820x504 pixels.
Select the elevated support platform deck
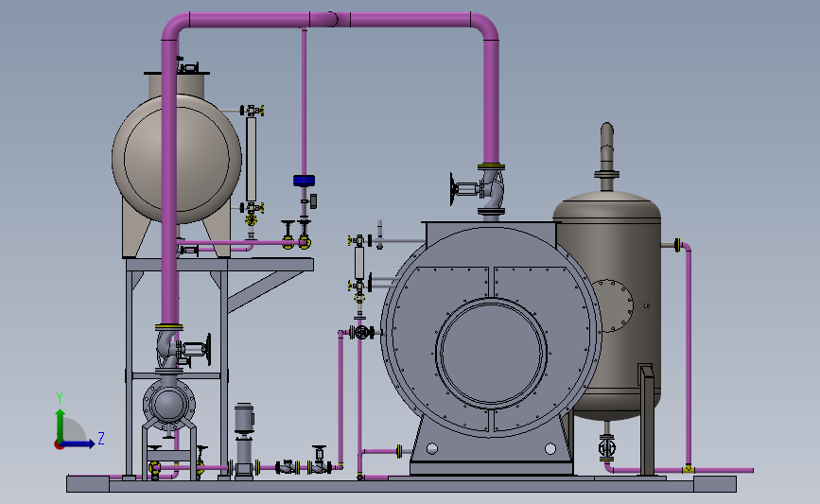[x=219, y=264]
